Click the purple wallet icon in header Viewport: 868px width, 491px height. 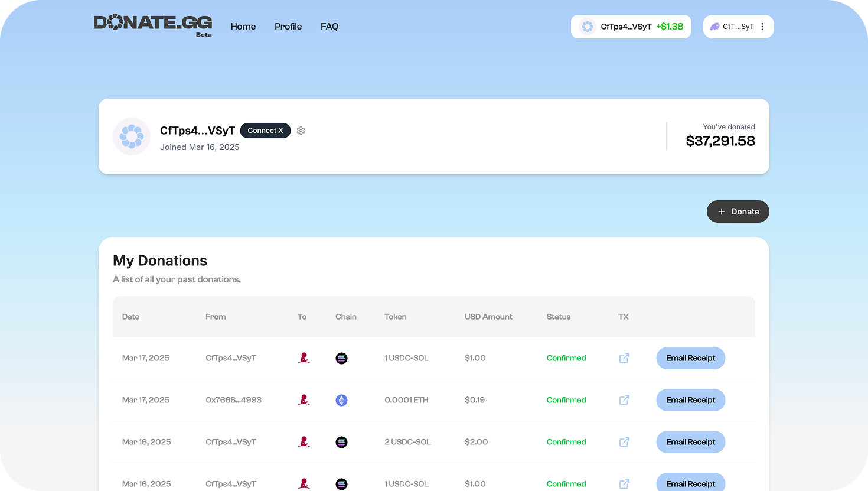(714, 27)
